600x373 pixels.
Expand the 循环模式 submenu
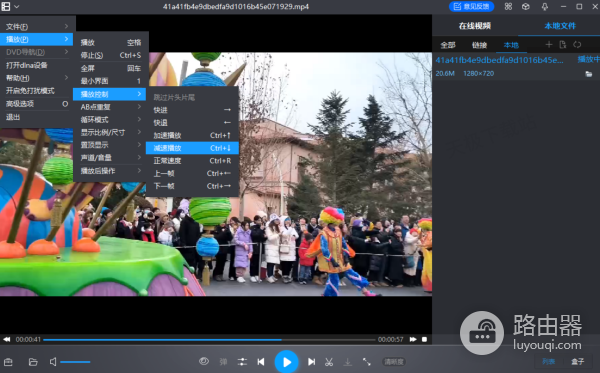tap(110, 120)
